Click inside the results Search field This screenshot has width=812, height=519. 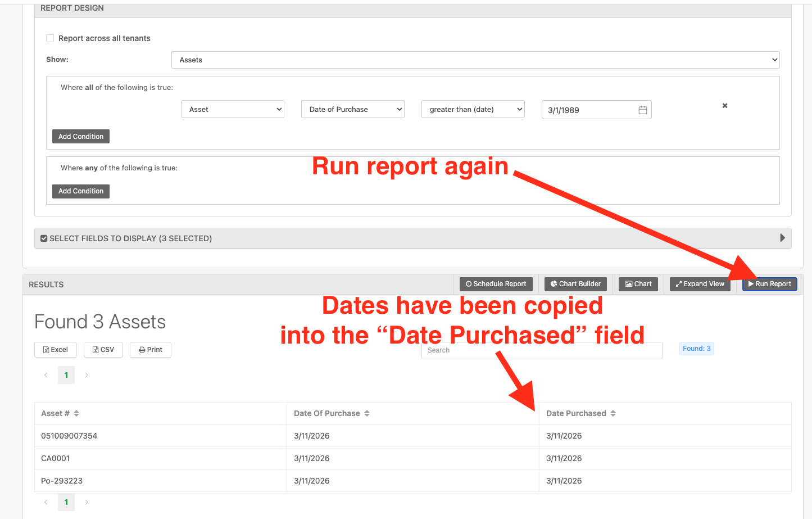(x=541, y=350)
